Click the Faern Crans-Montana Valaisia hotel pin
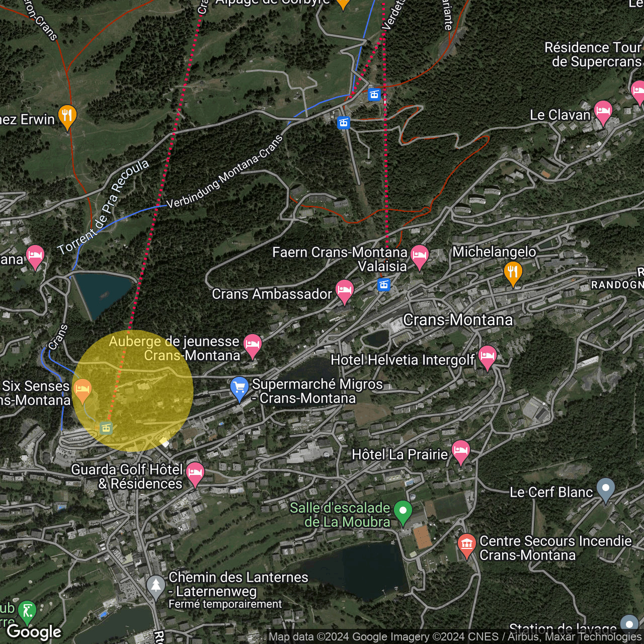 (419, 256)
